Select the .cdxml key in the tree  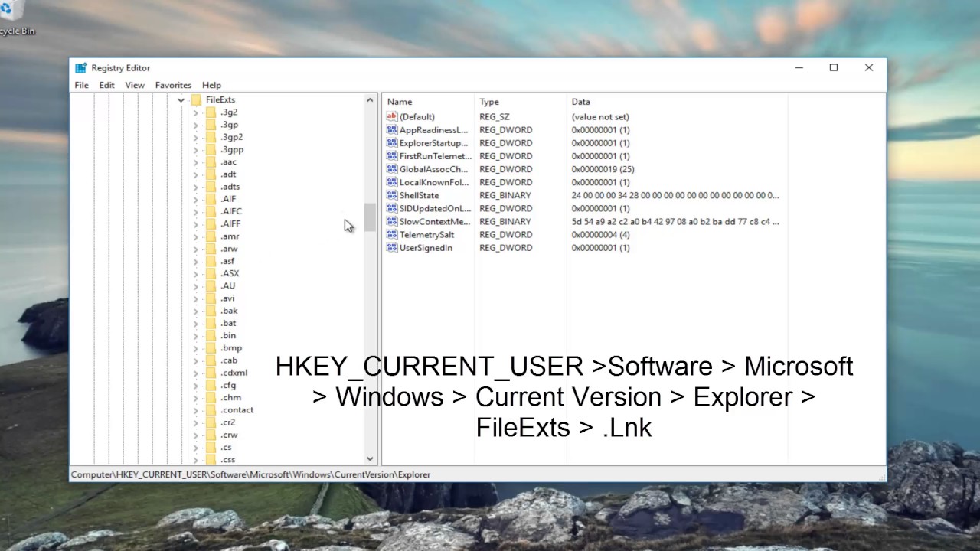pos(234,373)
